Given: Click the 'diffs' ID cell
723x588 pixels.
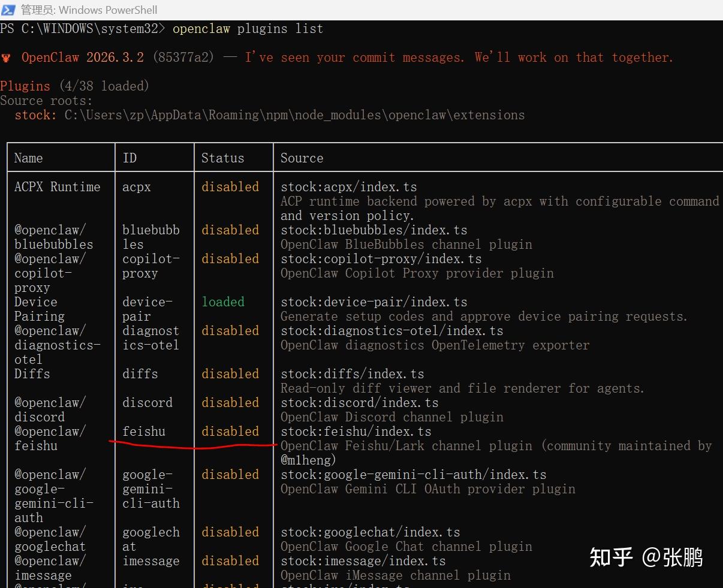Looking at the screenshot, I should coord(140,374).
